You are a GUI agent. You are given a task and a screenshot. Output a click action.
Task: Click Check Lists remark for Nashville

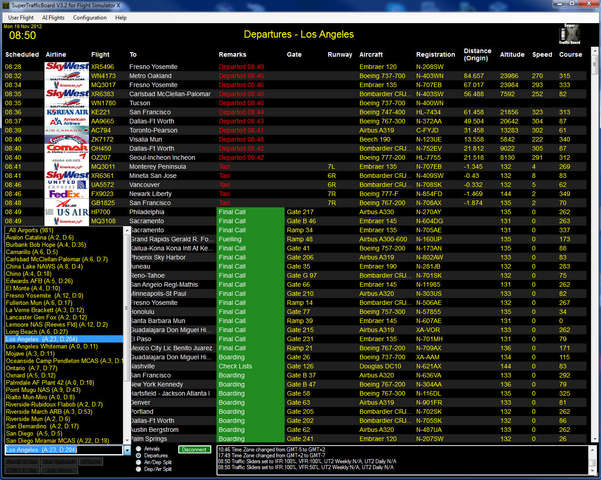[235, 366]
